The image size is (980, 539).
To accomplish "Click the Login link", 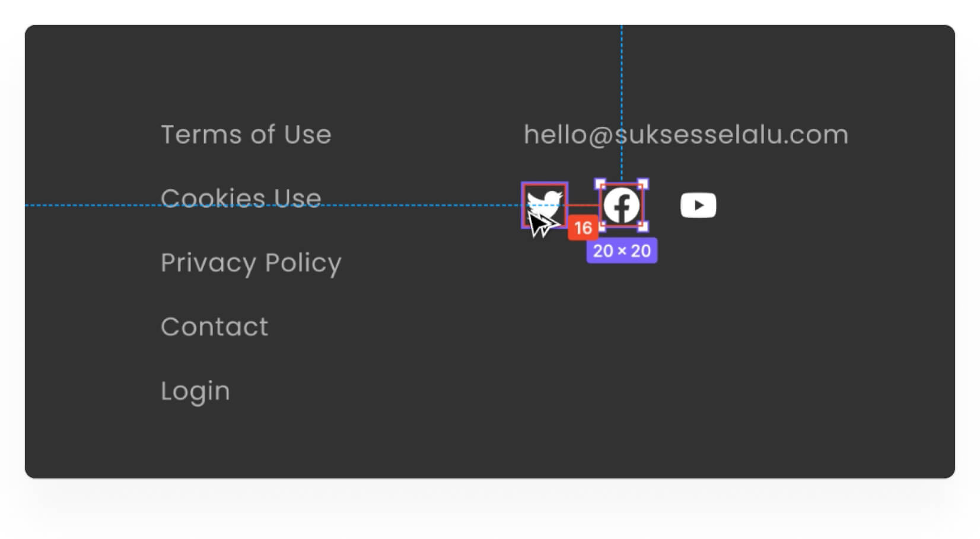I will pyautogui.click(x=195, y=391).
